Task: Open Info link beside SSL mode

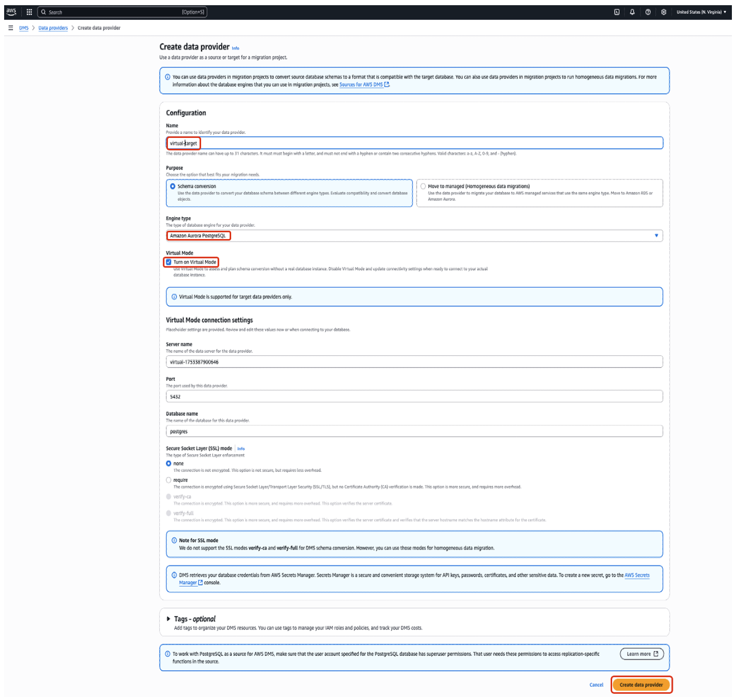Action: point(241,449)
